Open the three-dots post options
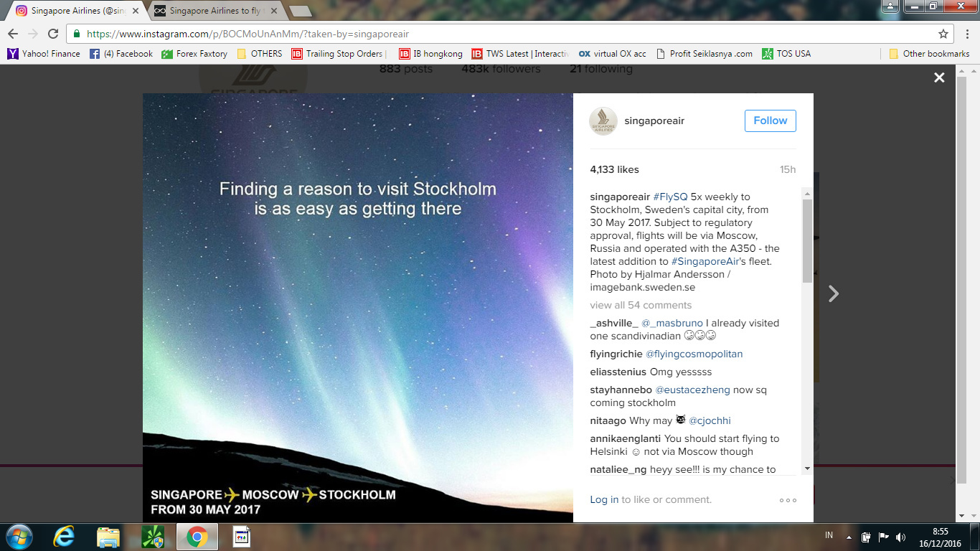Viewport: 980px width, 551px height. [788, 500]
